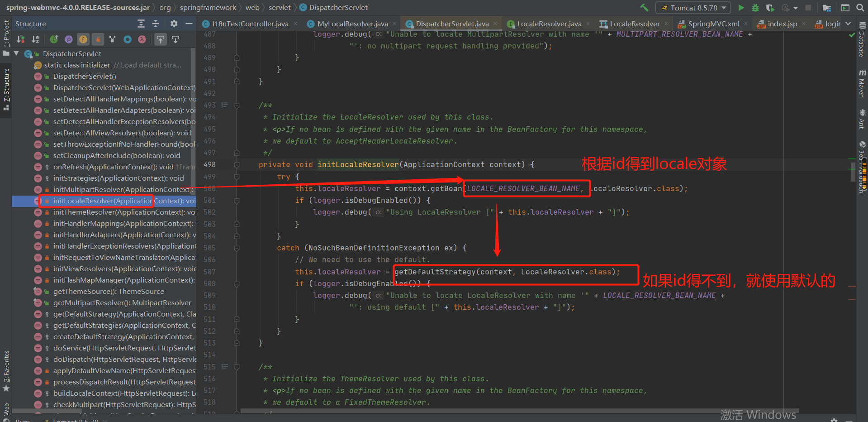Screen dimensions: 868x422
Task: Fold the initLocaleResolver method at line 498
Action: pos(237,165)
